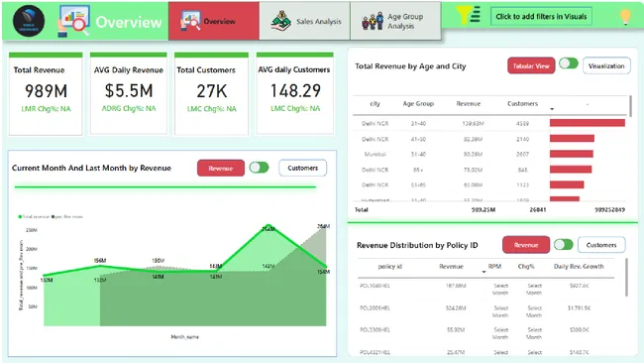Image resolution: width=644 pixels, height=363 pixels.
Task: Click the money hand Sales Analysis icon
Action: [x=281, y=21]
